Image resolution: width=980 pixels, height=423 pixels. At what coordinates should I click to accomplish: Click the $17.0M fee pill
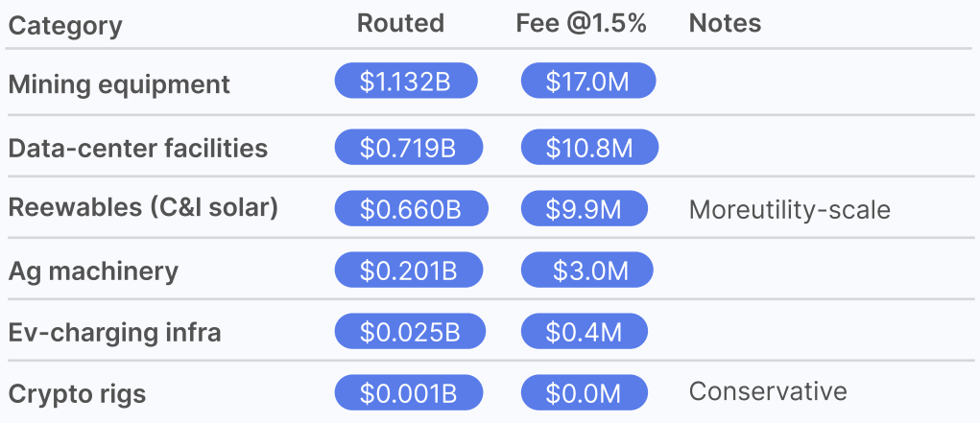[587, 82]
